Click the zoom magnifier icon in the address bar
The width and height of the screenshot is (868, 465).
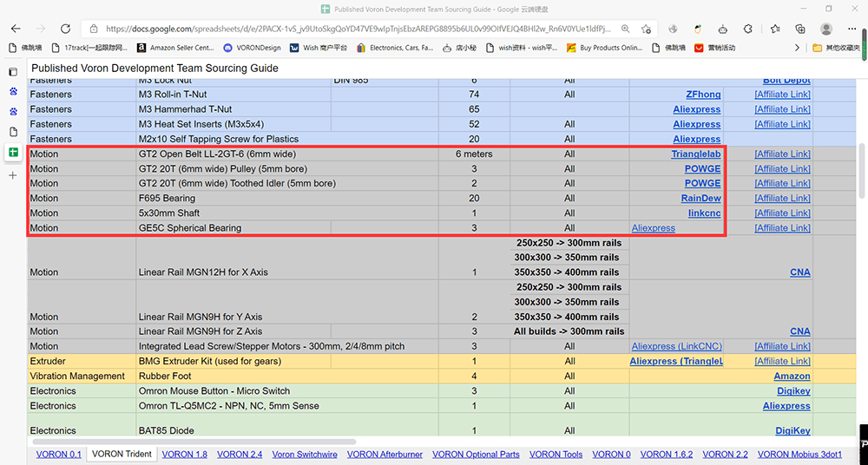point(625,29)
